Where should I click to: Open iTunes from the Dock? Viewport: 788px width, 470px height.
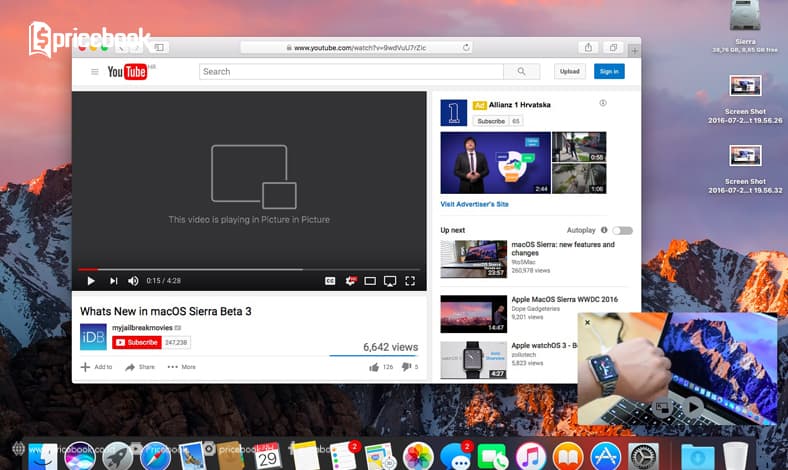pyautogui.click(x=531, y=456)
